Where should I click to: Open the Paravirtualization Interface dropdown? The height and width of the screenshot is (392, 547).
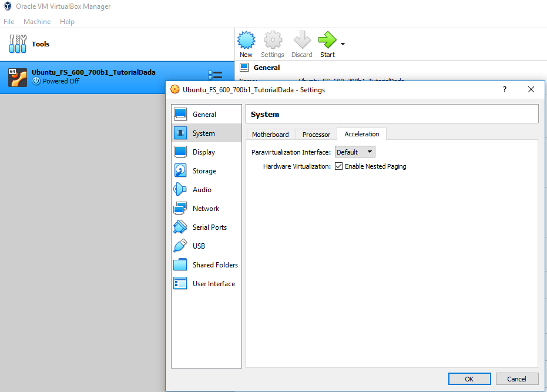coord(355,152)
